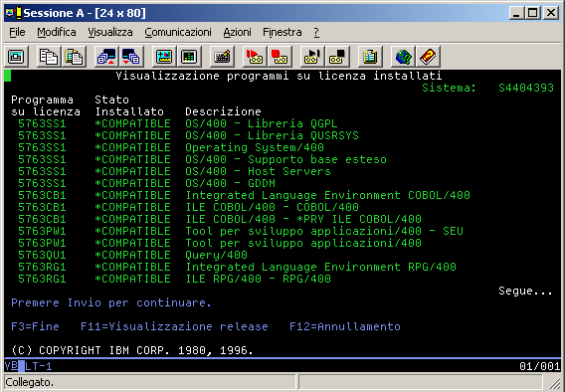Click OS/400 - Supporto base esteso
This screenshot has width=565, height=392.
point(285,159)
